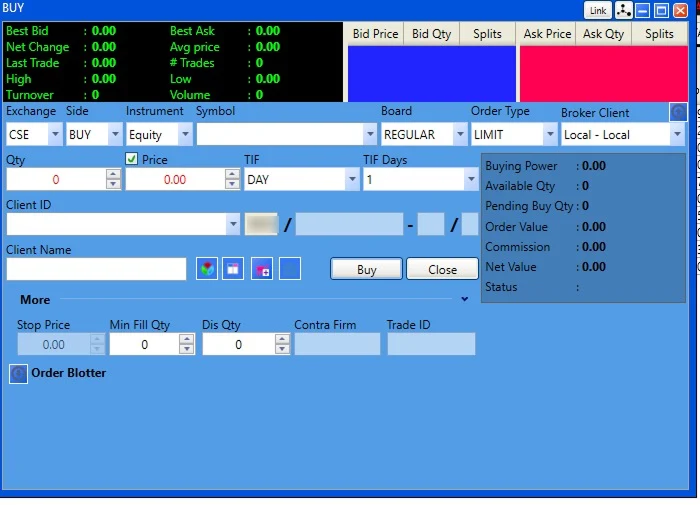Click the Trade ID field
The height and width of the screenshot is (505, 700).
[x=431, y=344]
